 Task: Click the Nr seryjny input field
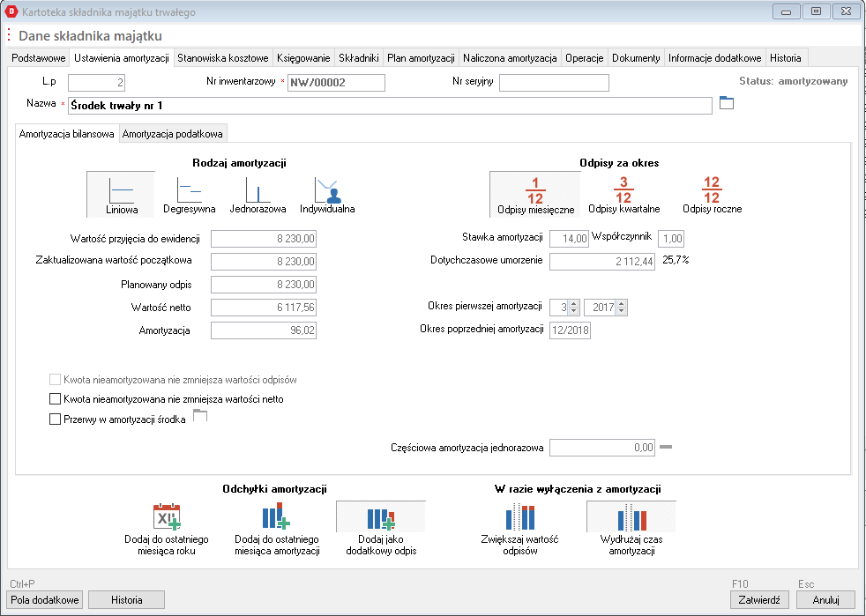[x=554, y=83]
